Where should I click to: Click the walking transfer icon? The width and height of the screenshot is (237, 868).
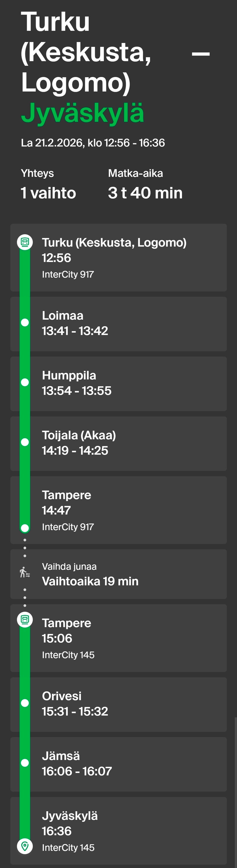pyautogui.click(x=25, y=573)
